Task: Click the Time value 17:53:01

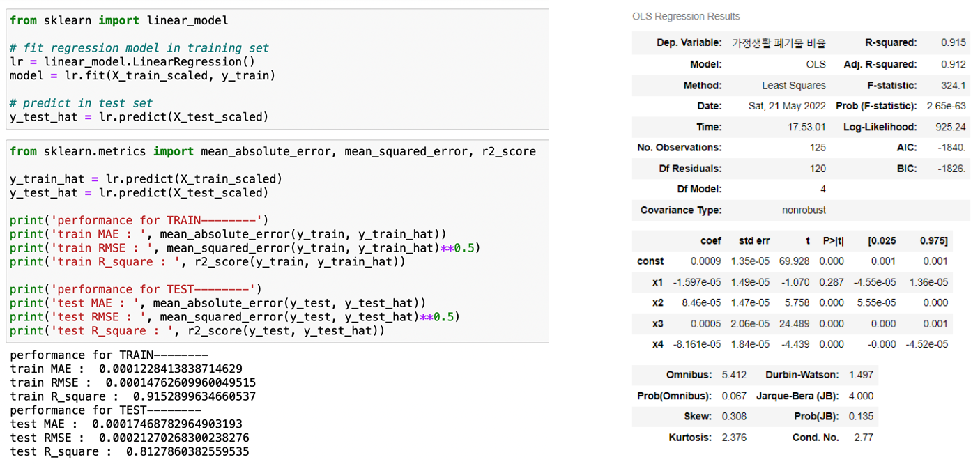Action: [x=806, y=127]
